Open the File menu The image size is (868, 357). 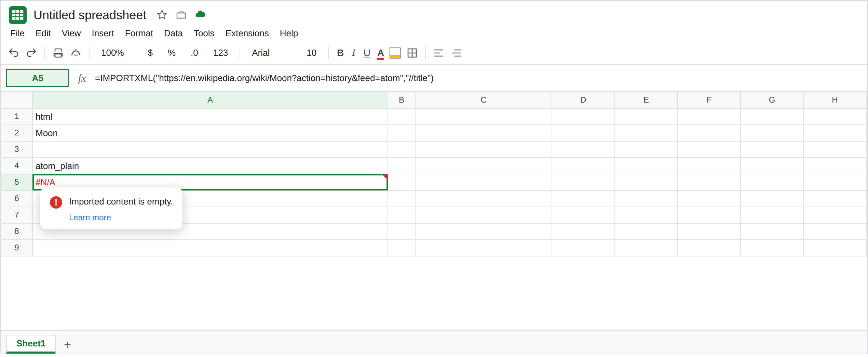click(17, 33)
